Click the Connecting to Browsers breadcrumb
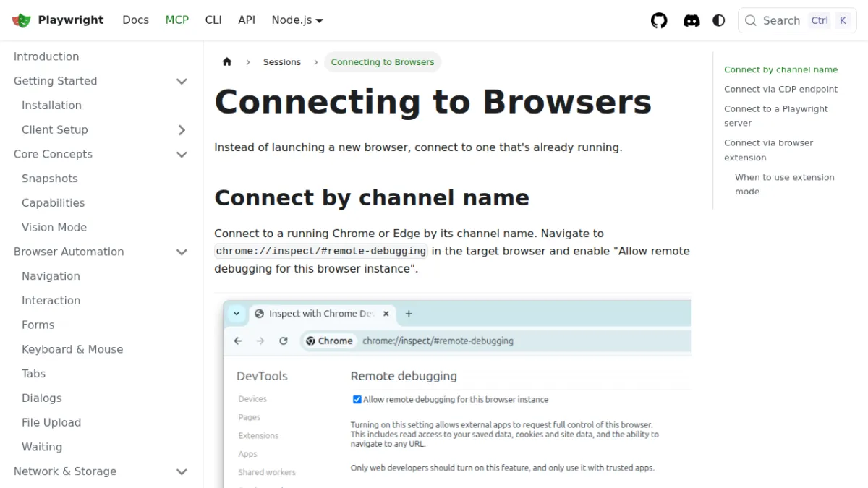868x488 pixels. pos(383,62)
